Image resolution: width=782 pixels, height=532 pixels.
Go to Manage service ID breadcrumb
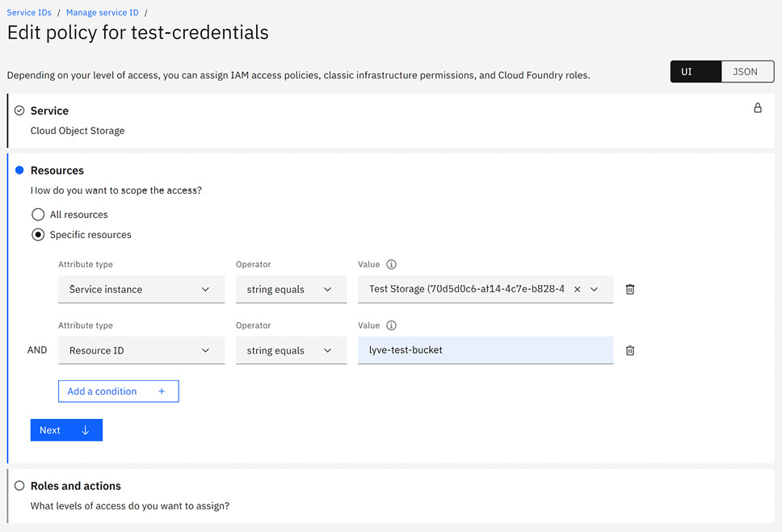click(102, 13)
